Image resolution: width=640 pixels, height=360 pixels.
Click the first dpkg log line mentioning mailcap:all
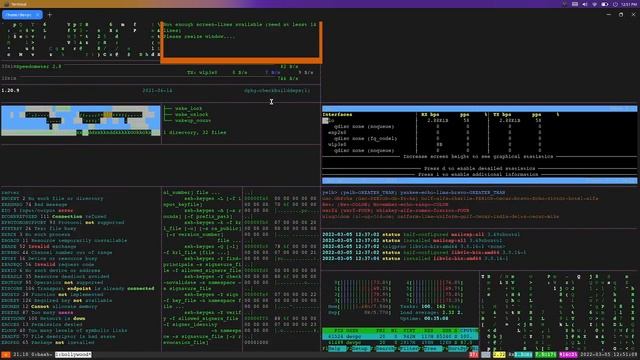421,235
